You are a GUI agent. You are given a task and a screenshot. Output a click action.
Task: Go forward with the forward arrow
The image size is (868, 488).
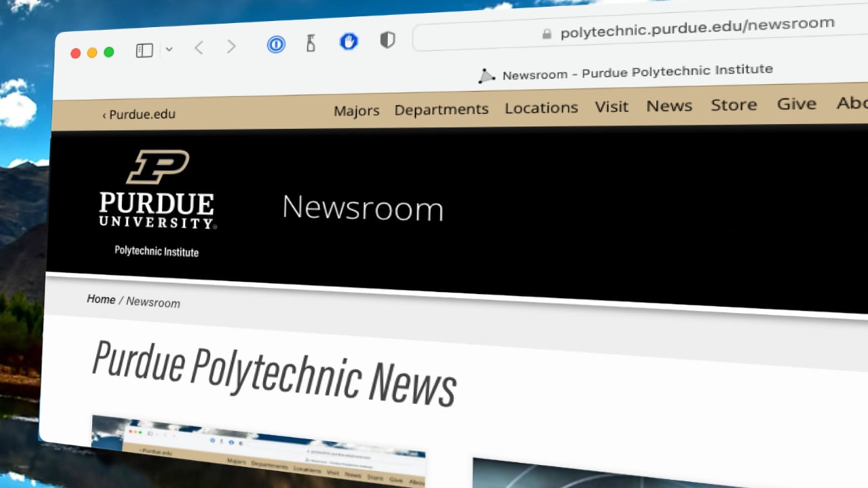[231, 47]
